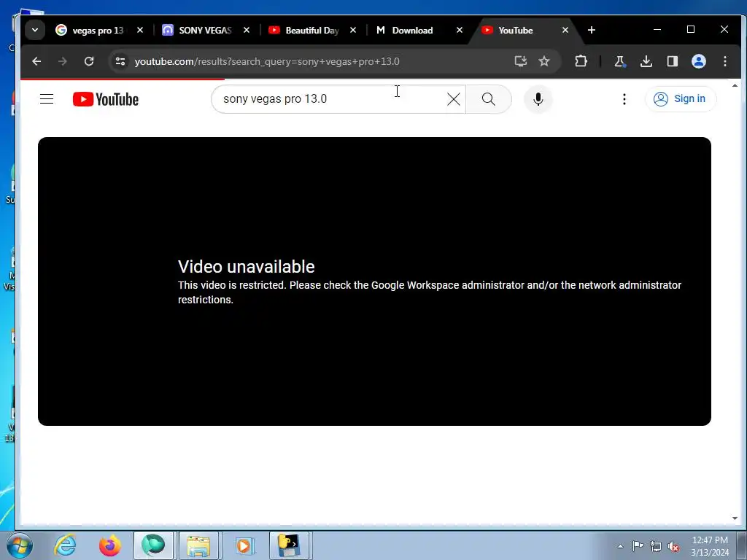Go forward to the next page
Viewport: 747px width, 560px height.
click(63, 61)
